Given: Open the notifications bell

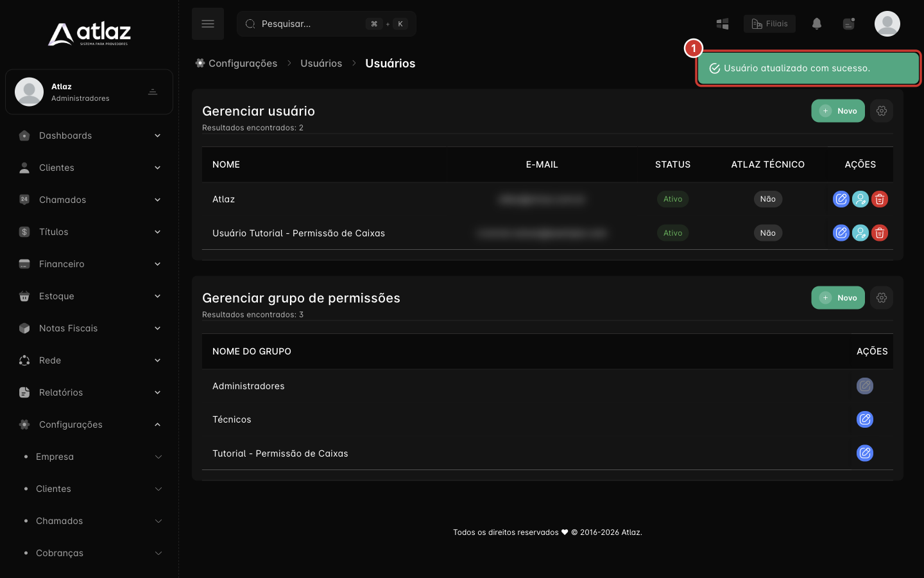Looking at the screenshot, I should 817,24.
